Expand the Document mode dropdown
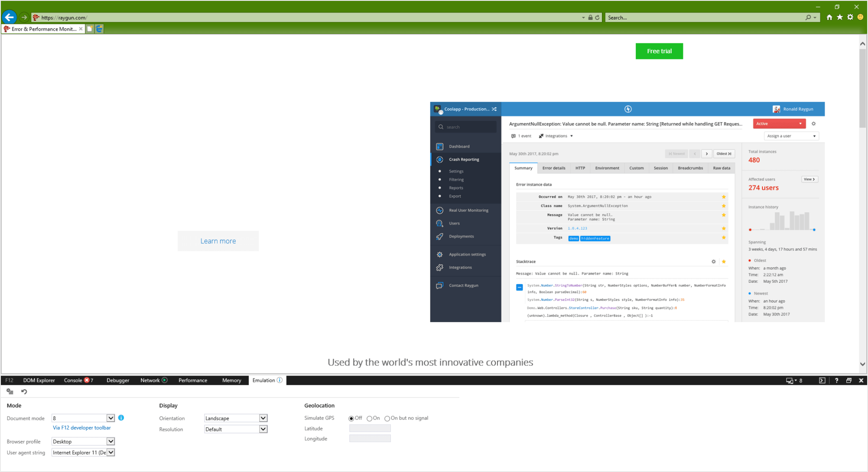This screenshot has height=472, width=868. (x=111, y=418)
